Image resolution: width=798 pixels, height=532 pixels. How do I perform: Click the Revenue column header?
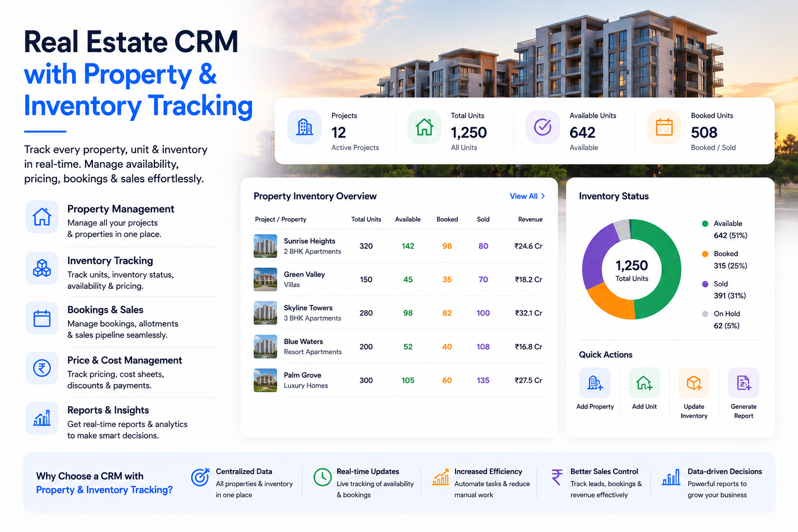(x=530, y=219)
